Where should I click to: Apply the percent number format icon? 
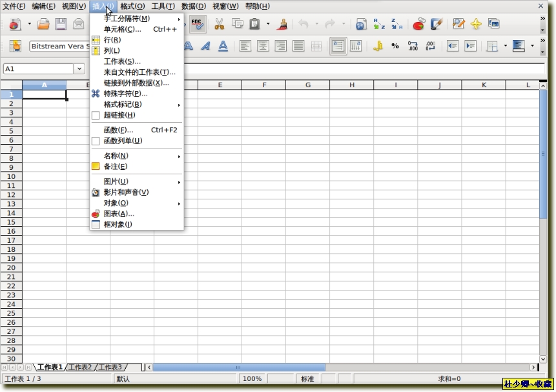[395, 46]
